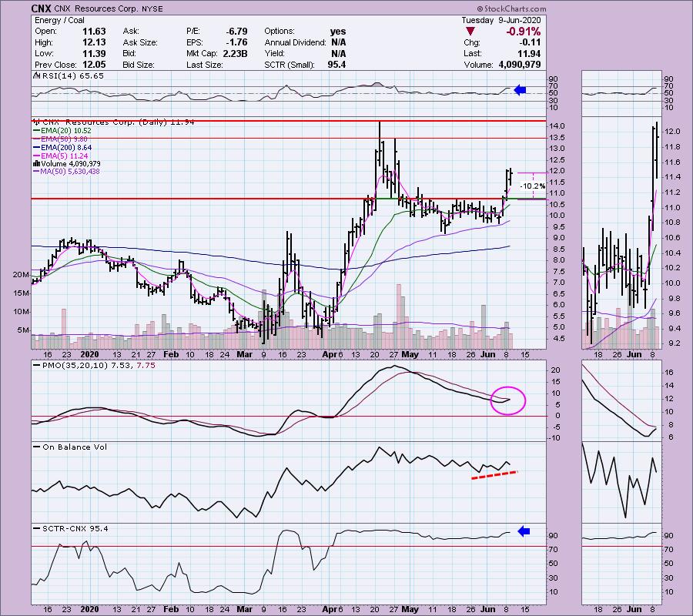This screenshot has width=693, height=616.
Task: Click the EPS value -1.76
Action: click(236, 42)
